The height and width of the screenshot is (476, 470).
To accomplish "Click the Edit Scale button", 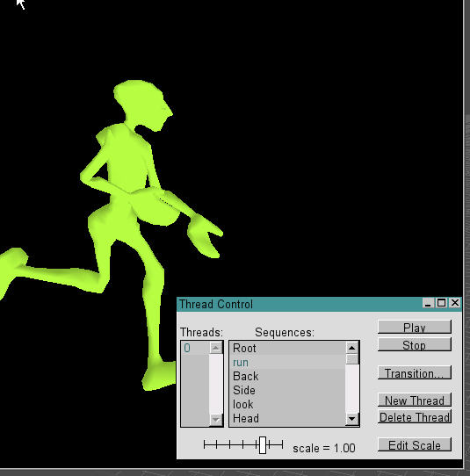I will coord(415,444).
